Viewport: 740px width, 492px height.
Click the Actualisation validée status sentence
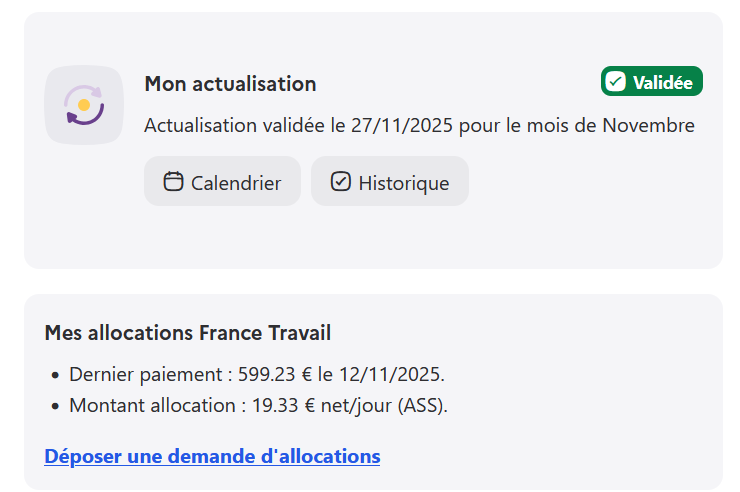tap(419, 126)
